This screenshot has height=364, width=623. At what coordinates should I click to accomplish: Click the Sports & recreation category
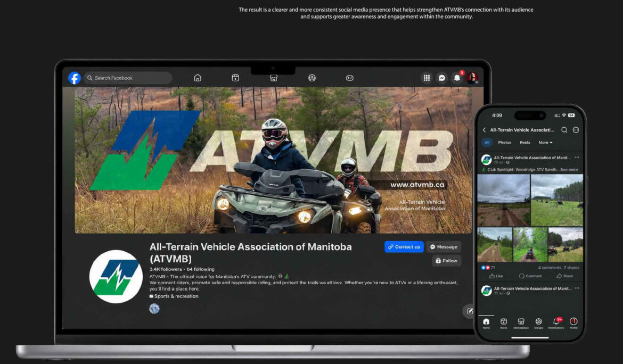coord(174,296)
